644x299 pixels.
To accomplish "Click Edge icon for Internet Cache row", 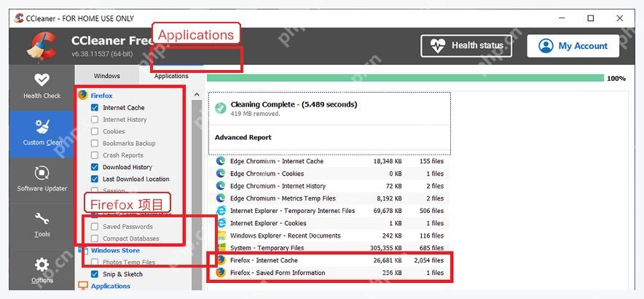I will click(x=221, y=161).
